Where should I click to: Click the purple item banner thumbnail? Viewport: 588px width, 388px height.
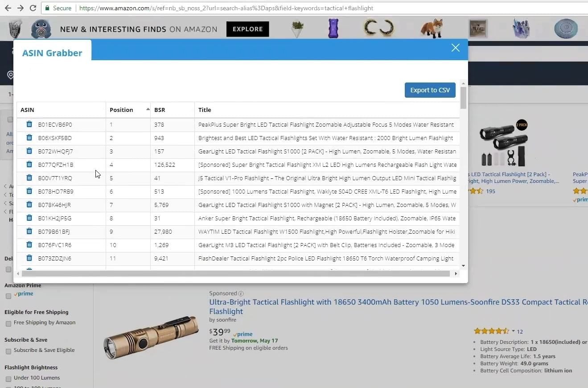click(333, 29)
